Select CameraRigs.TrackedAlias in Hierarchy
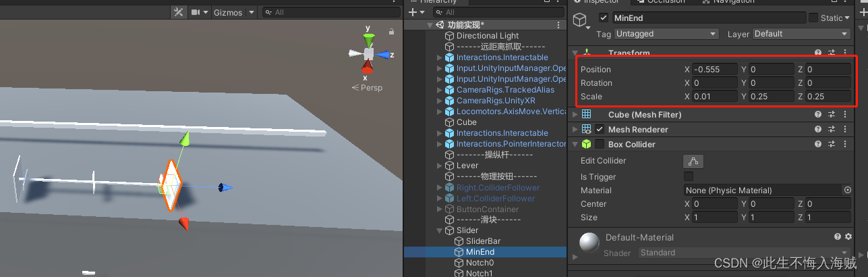This screenshot has width=868, height=277. click(x=504, y=90)
